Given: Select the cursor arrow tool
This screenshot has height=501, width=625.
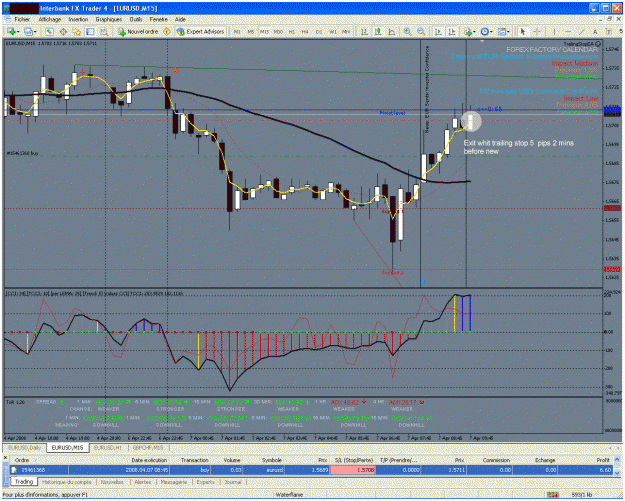Looking at the screenshot, I should (x=523, y=31).
